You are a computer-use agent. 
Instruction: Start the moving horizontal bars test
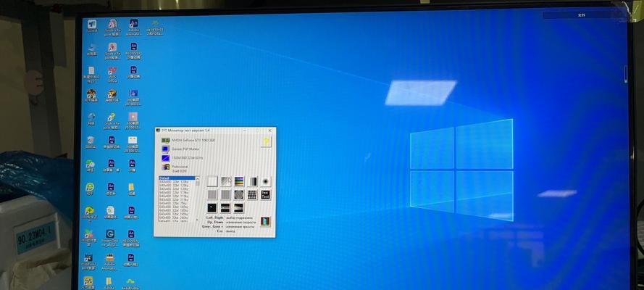tap(225, 208)
